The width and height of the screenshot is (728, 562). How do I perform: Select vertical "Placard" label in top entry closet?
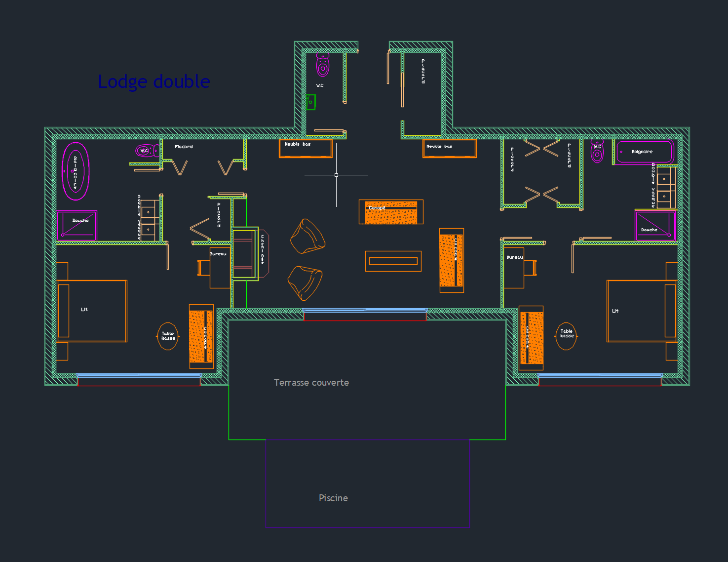pos(423,72)
